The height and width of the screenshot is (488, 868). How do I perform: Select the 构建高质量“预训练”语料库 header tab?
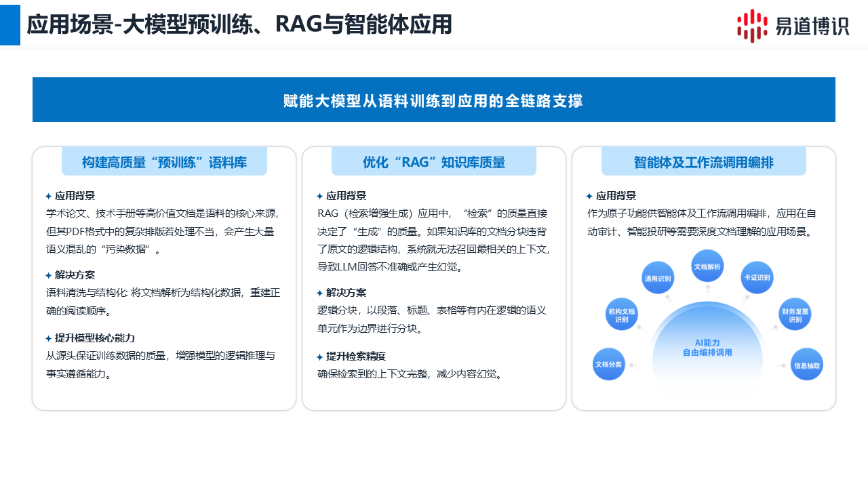coord(164,162)
